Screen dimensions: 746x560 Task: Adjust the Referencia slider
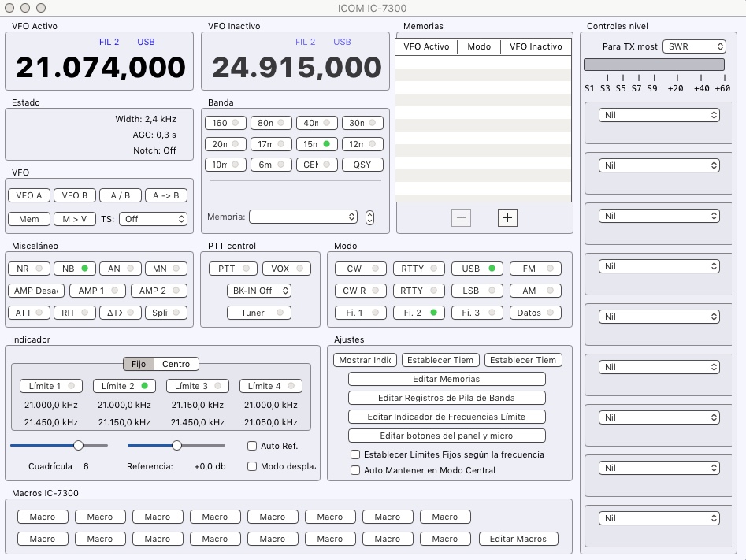pyautogui.click(x=176, y=445)
